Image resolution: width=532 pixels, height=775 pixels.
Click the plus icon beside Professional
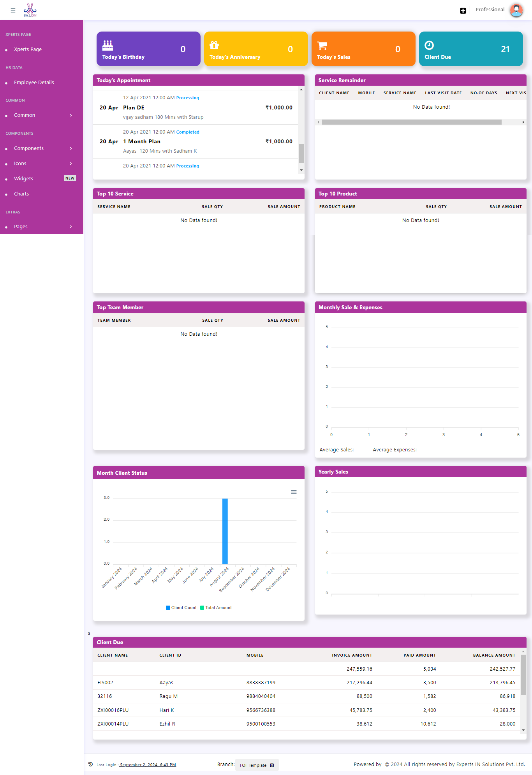(x=463, y=11)
